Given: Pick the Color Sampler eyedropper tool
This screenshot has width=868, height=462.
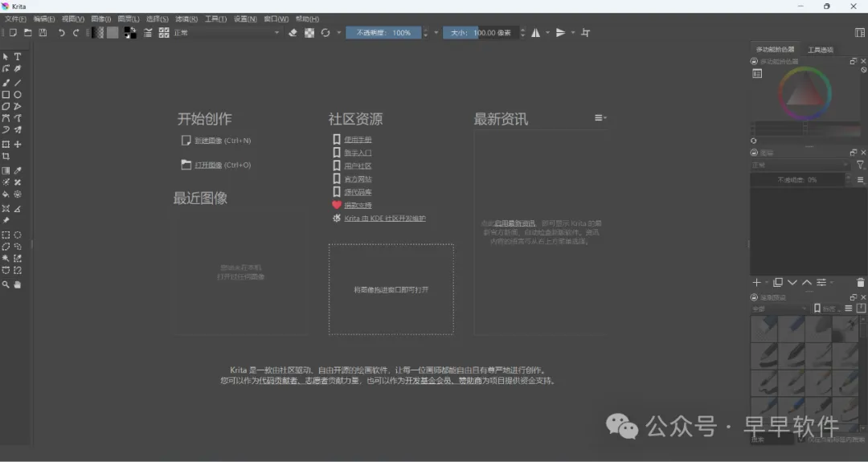Looking at the screenshot, I should tap(18, 170).
